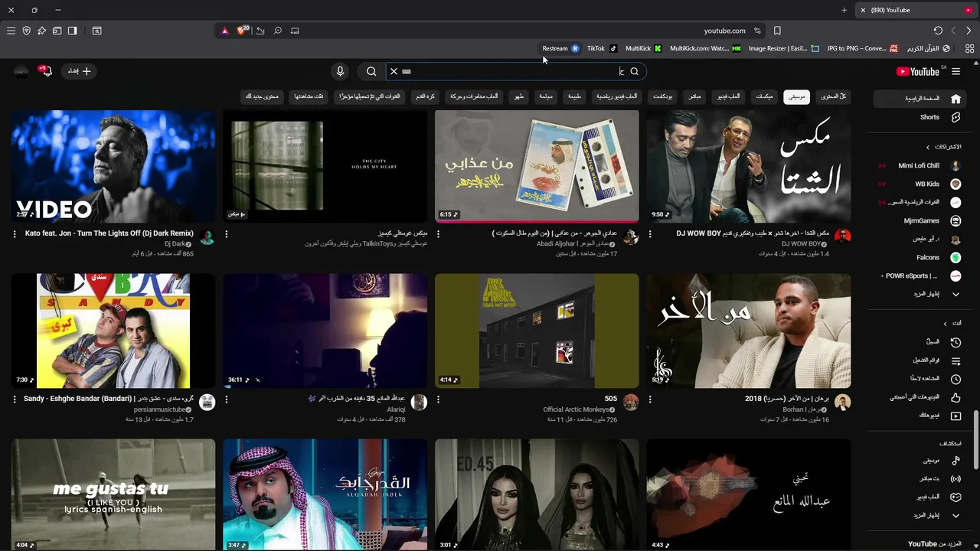This screenshot has width=980, height=551.
Task: Select the موسيقى filter chip
Action: tap(797, 96)
